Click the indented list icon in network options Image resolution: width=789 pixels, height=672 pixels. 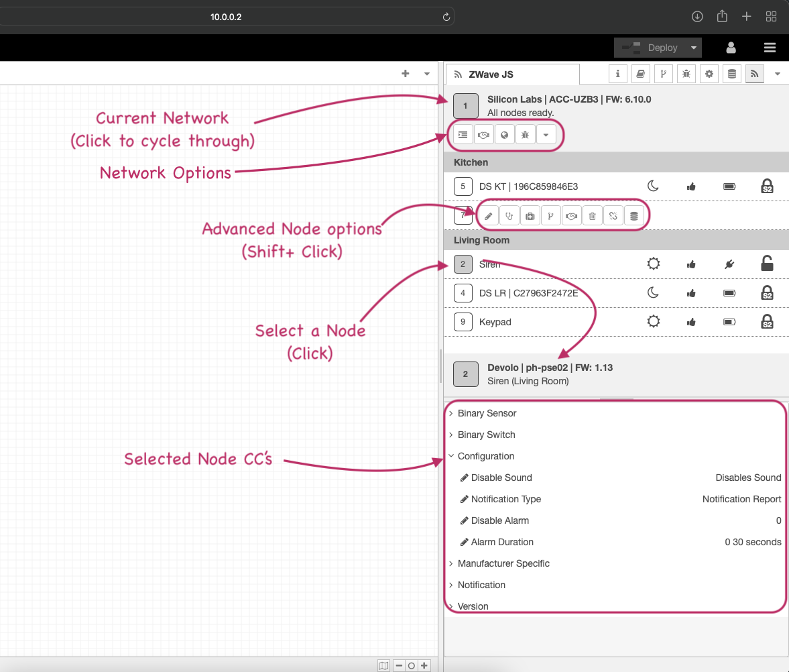point(463,135)
